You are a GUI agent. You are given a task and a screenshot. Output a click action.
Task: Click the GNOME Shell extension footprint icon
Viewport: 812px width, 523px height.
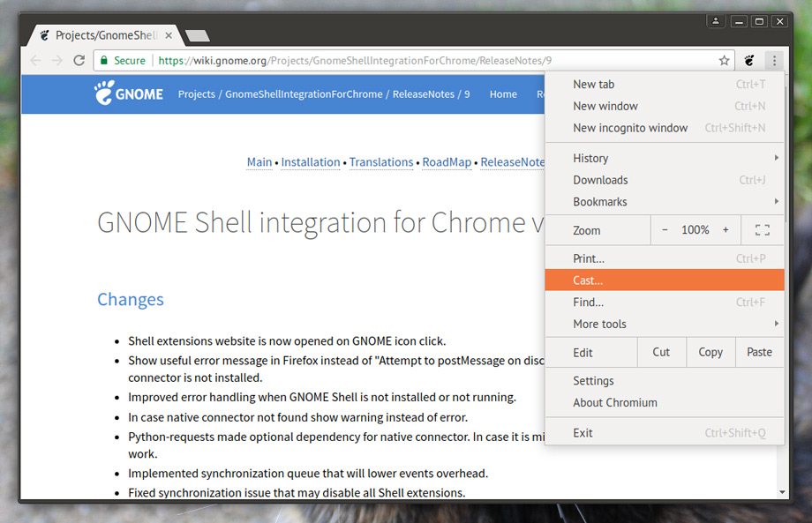(749, 61)
